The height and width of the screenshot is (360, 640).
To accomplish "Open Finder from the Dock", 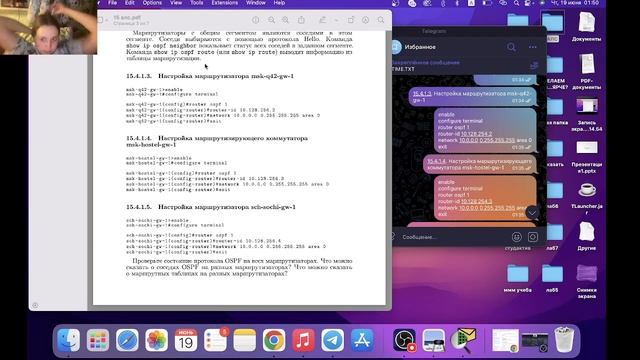I will click(68, 340).
